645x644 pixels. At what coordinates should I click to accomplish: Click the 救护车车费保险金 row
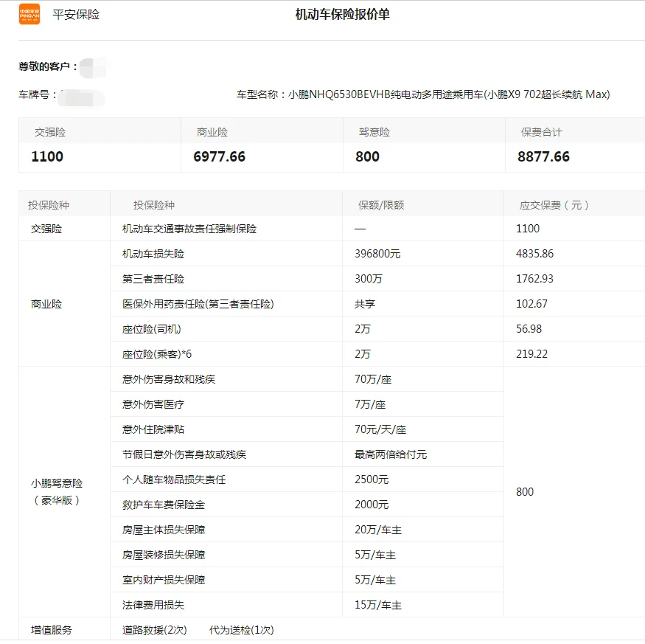point(164,505)
